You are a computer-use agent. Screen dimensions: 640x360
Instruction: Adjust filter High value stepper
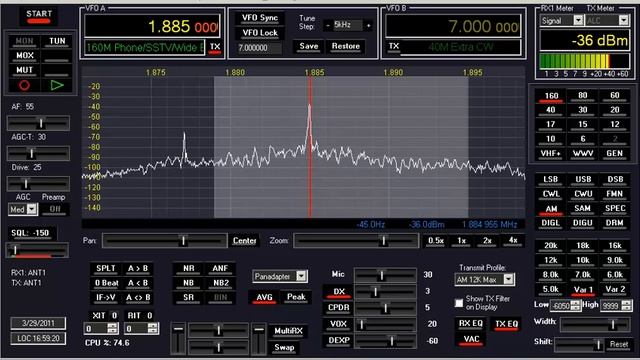(x=627, y=305)
